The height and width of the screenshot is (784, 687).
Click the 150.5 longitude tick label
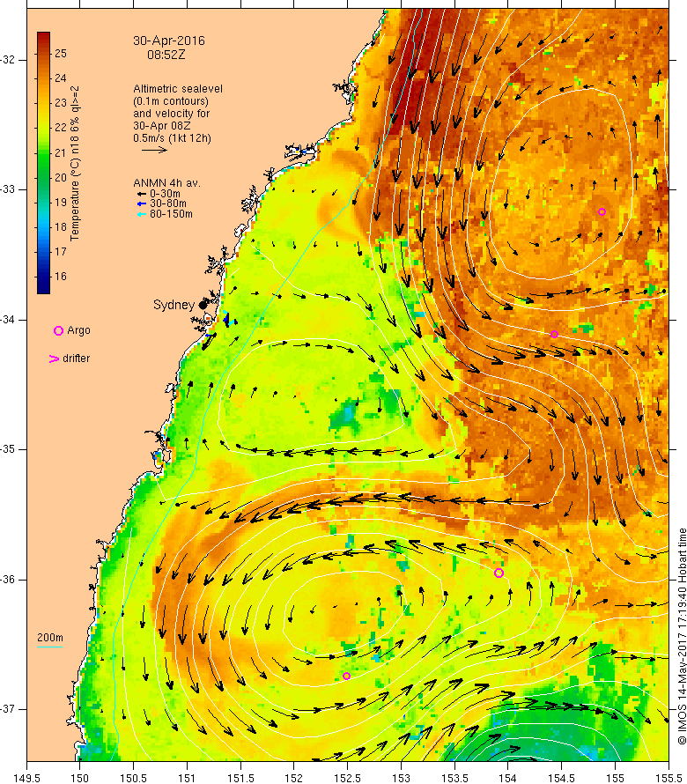[x=134, y=778]
